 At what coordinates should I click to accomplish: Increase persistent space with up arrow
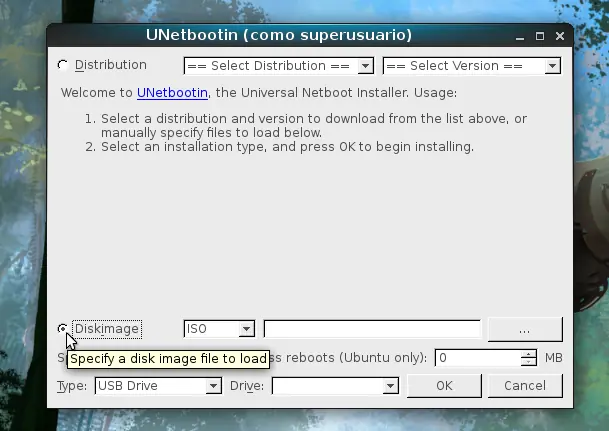(528, 354)
